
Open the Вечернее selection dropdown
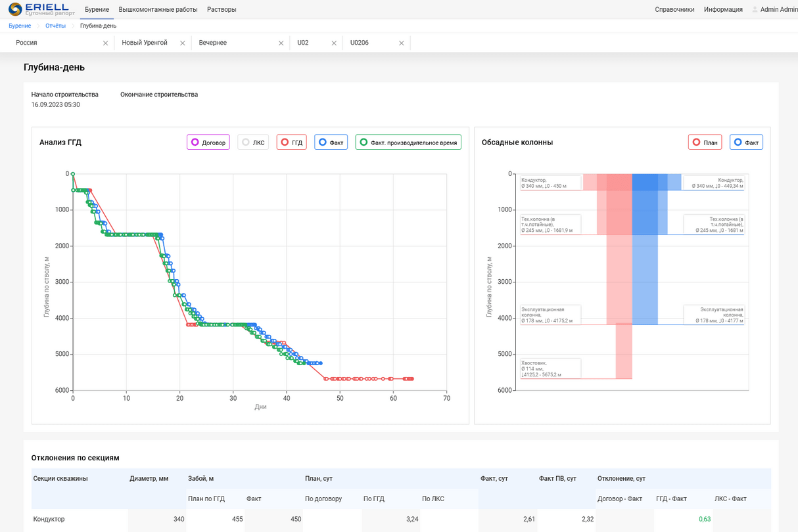[237, 43]
